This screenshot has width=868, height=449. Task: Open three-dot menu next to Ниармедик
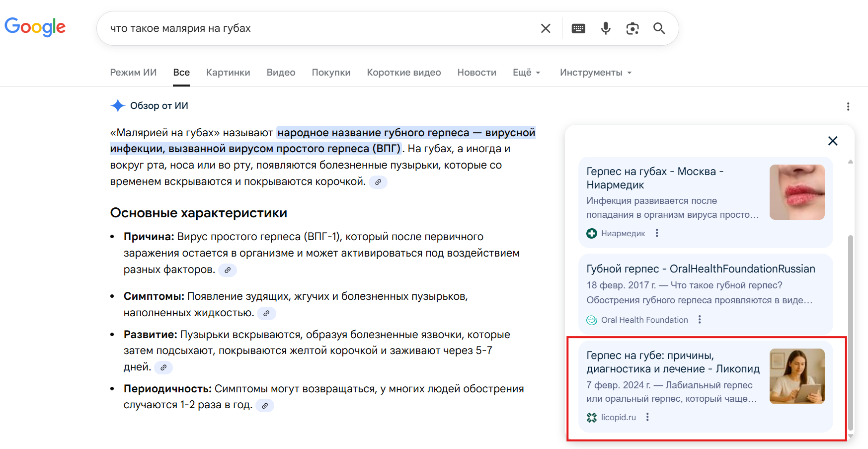pos(657,233)
